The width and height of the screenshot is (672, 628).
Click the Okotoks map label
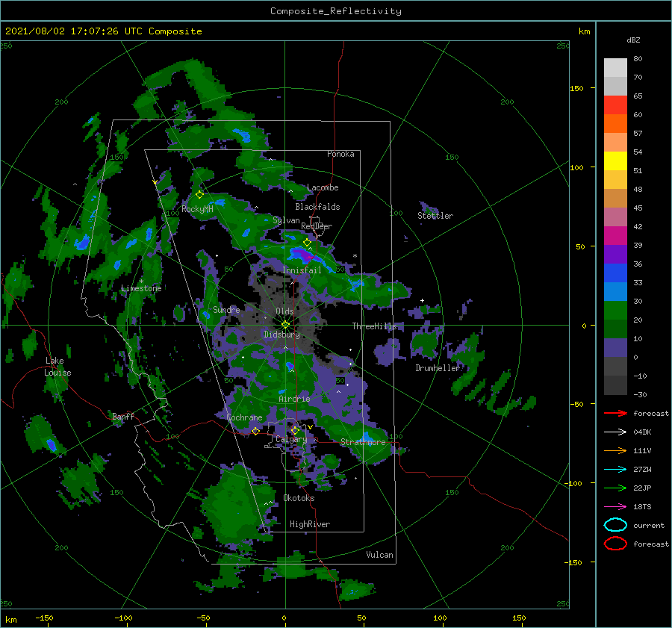click(x=299, y=498)
